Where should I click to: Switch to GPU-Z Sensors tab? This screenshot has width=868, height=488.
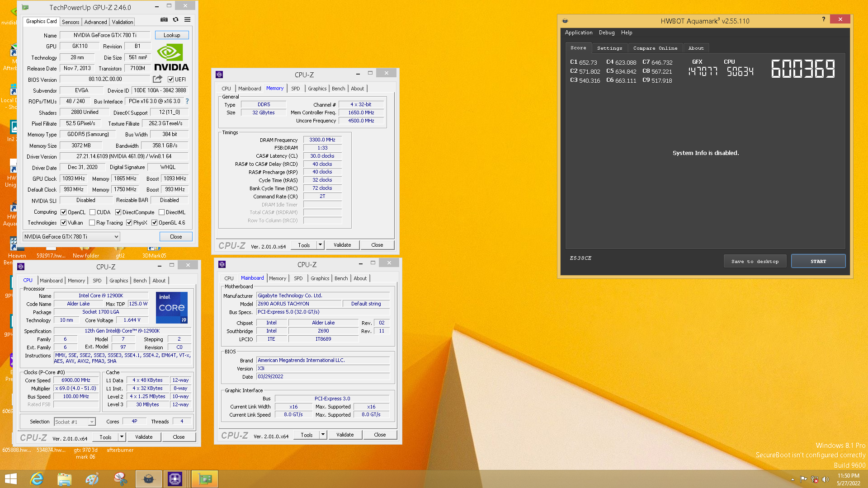click(71, 22)
